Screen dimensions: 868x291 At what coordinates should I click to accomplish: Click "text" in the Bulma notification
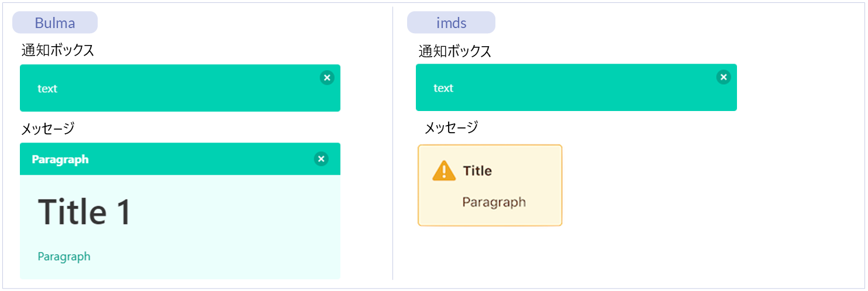[47, 89]
